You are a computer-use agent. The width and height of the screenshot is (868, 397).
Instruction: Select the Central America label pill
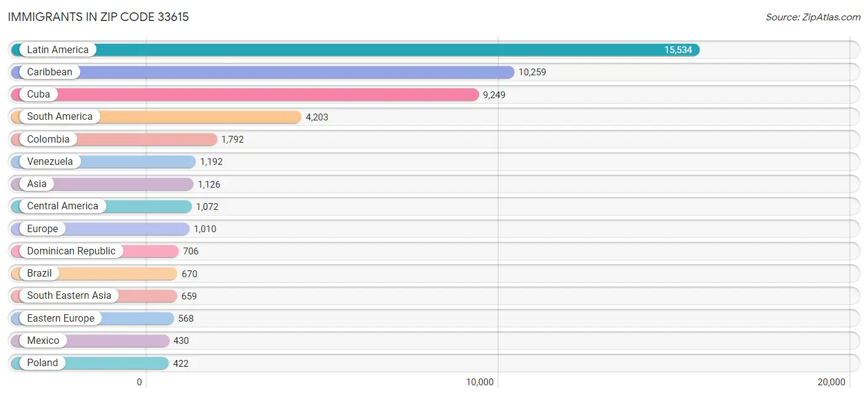coord(62,206)
